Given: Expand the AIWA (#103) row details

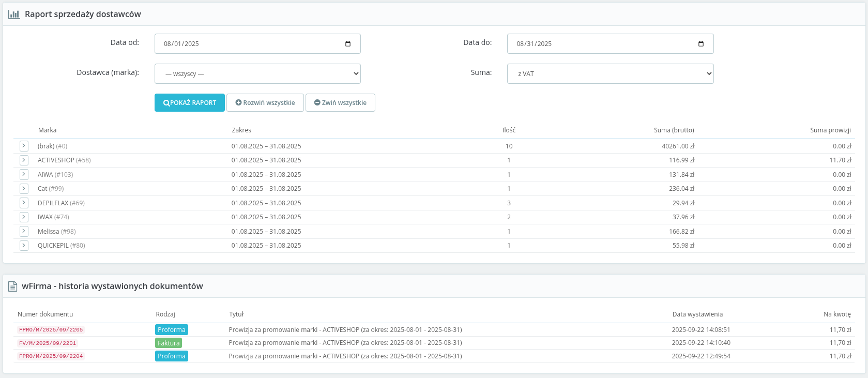Looking at the screenshot, I should point(24,175).
